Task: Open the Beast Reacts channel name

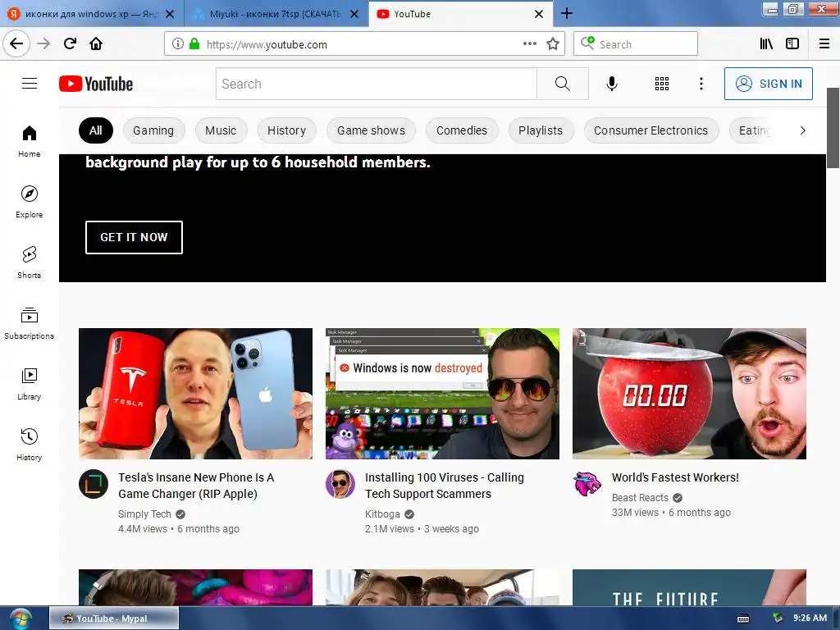Action: coord(640,498)
